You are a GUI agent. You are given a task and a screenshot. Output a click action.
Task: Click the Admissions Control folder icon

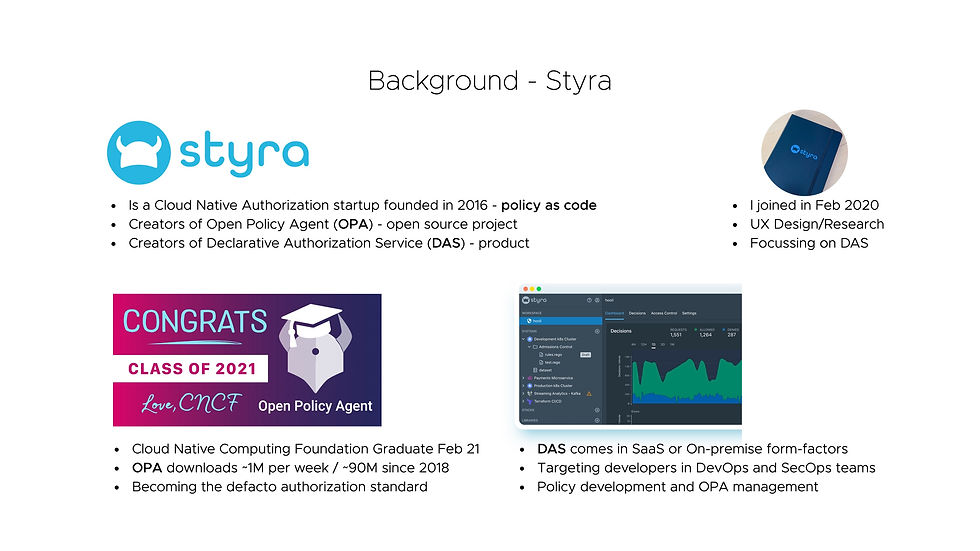pyautogui.click(x=535, y=347)
